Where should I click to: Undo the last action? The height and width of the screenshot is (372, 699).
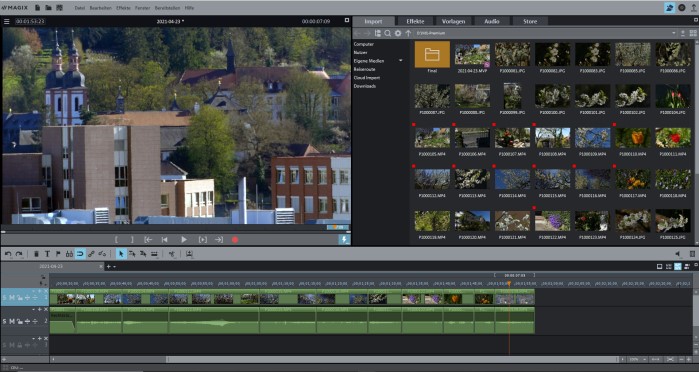(x=8, y=254)
